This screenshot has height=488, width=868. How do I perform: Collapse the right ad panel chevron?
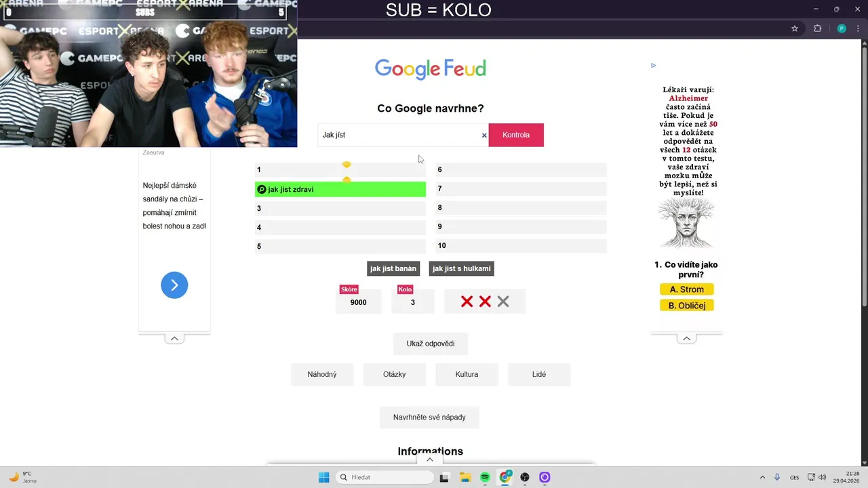(x=686, y=338)
